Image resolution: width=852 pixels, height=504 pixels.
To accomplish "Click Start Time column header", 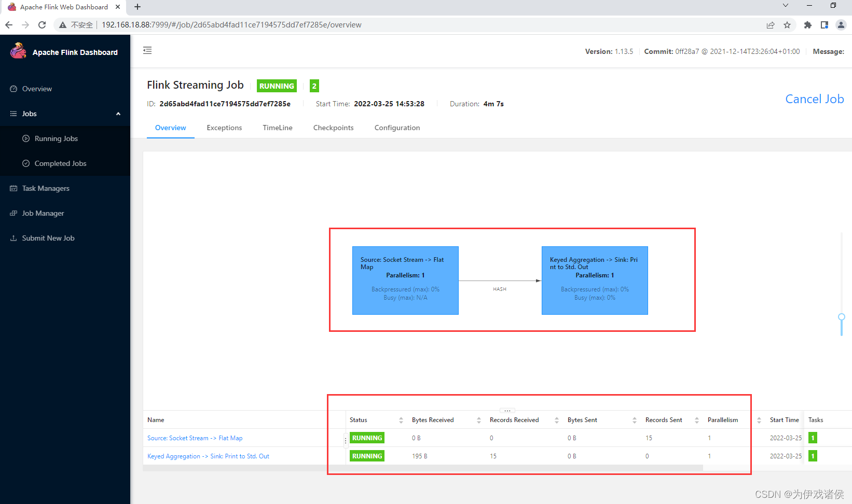I will tap(784, 420).
